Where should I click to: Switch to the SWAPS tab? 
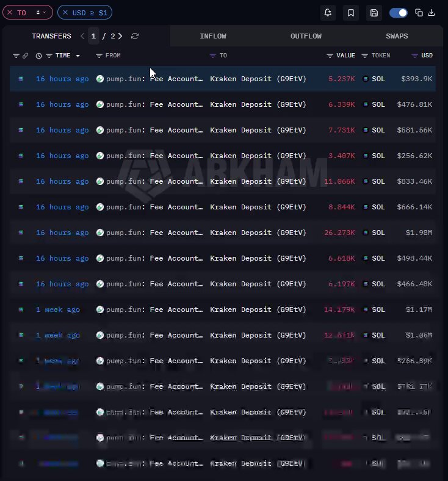coord(397,36)
